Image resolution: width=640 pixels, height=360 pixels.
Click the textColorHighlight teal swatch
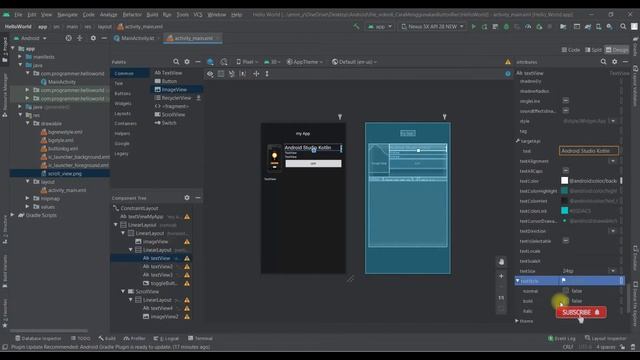click(x=564, y=191)
